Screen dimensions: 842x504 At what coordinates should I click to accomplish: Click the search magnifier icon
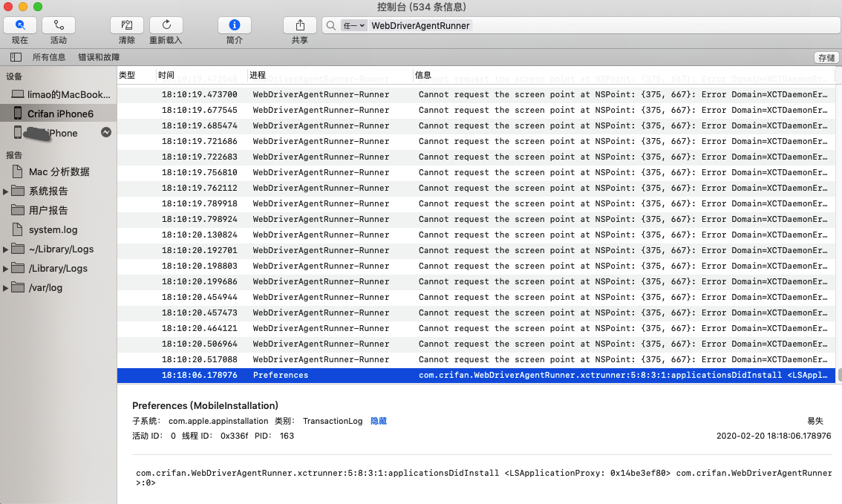[331, 25]
